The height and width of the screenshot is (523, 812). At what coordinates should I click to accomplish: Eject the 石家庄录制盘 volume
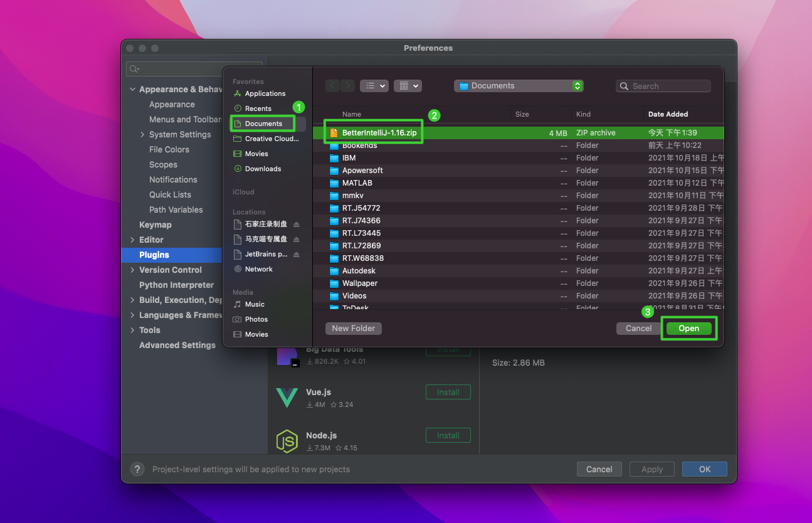click(297, 225)
